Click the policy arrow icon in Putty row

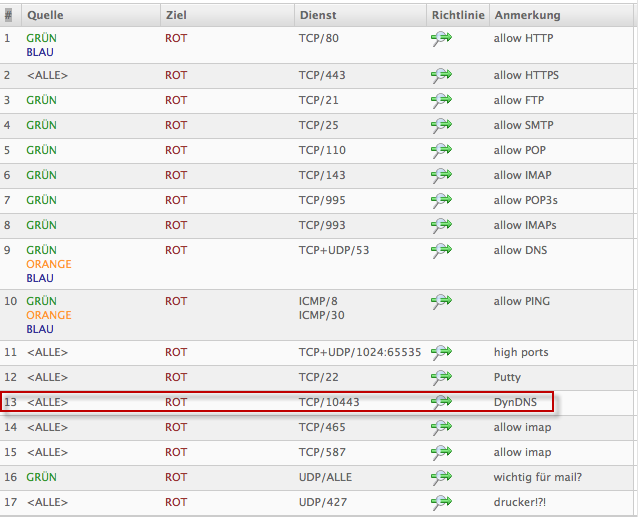coord(441,377)
